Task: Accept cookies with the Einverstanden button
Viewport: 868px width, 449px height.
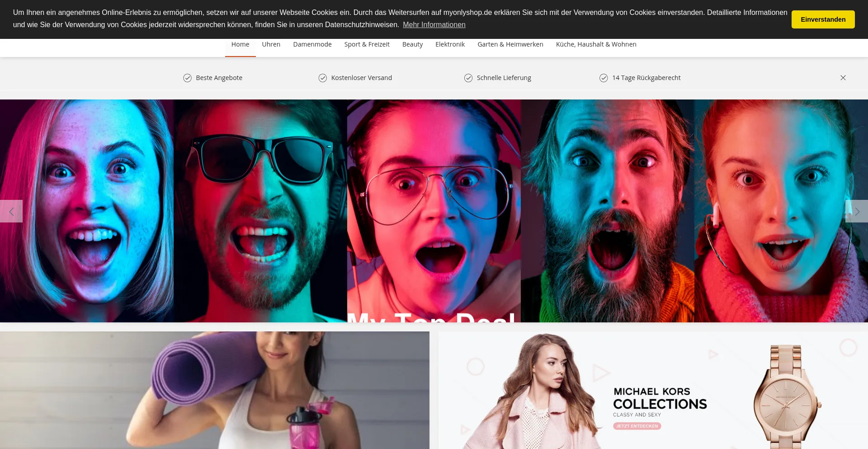Action: [x=823, y=19]
